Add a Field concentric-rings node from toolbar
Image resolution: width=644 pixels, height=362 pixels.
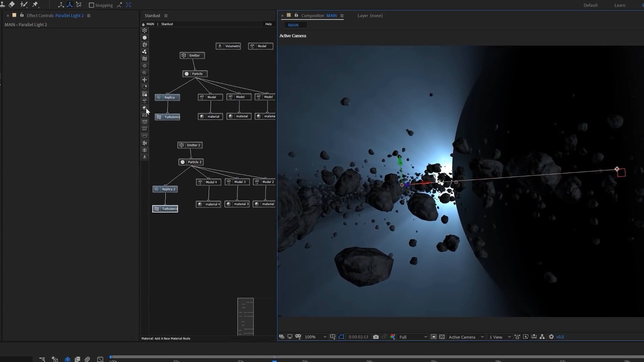[145, 66]
